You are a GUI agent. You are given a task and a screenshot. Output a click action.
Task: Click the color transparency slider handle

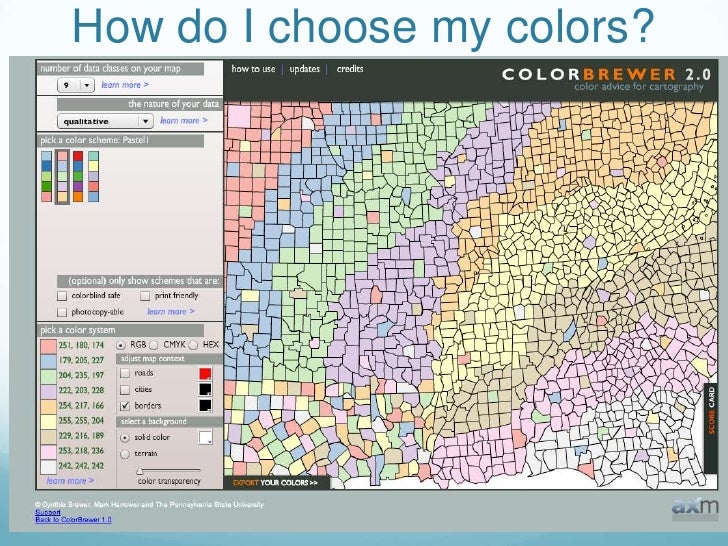140,471
